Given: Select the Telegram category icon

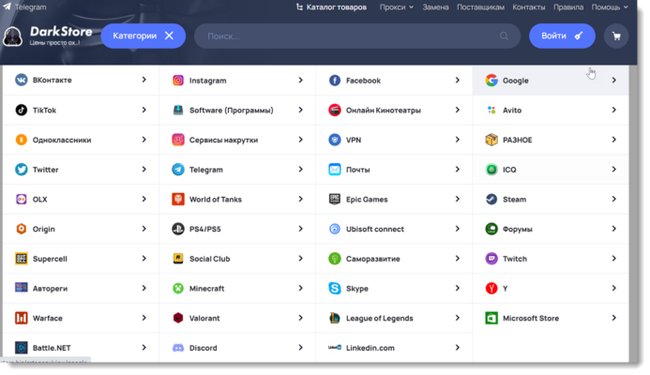Looking at the screenshot, I should 178,169.
